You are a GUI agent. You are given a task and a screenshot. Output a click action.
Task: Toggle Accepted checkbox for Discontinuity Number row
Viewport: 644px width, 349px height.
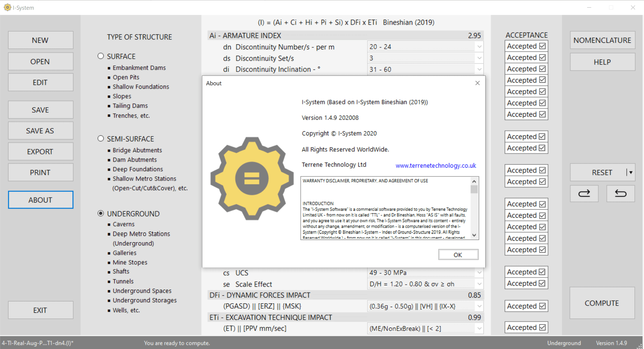point(542,46)
